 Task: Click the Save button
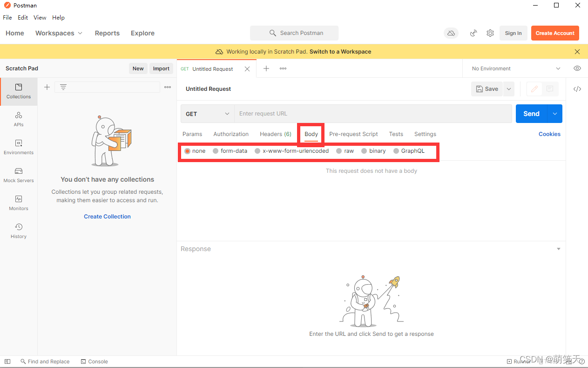point(487,89)
